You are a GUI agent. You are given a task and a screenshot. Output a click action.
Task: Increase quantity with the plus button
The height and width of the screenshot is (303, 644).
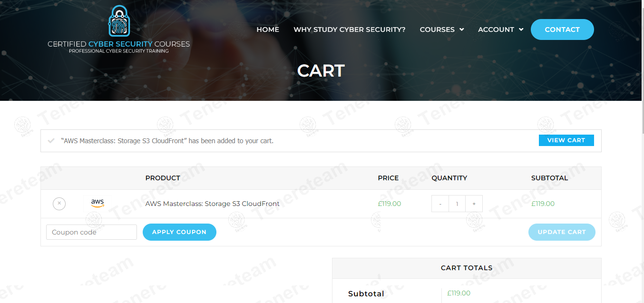474,204
